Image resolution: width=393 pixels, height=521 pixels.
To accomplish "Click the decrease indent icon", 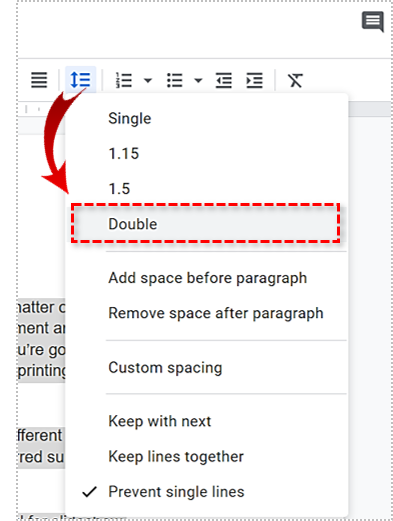I will (x=224, y=80).
